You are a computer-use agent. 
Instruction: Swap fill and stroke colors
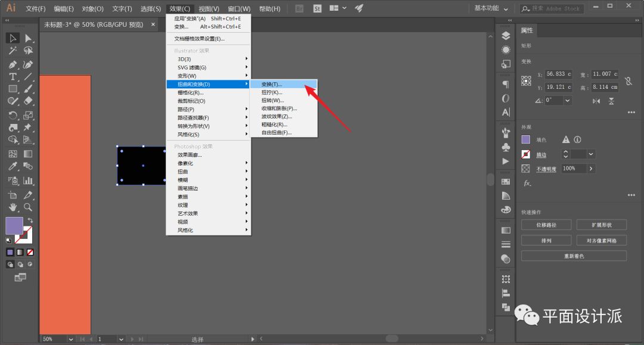coord(30,220)
